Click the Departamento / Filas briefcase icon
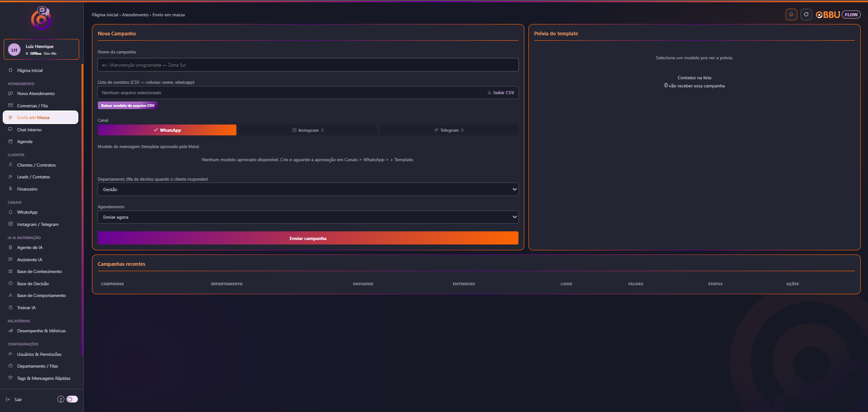The width and height of the screenshot is (868, 412). click(10, 366)
